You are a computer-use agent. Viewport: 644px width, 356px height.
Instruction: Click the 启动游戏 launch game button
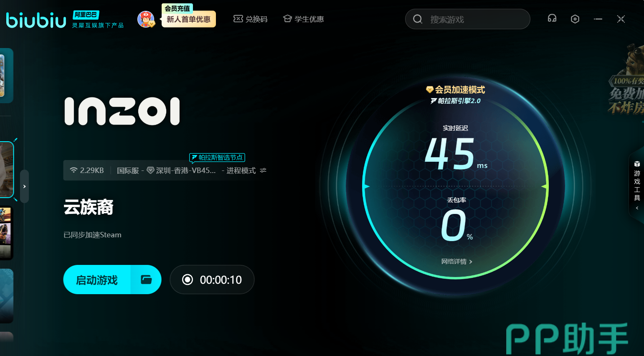click(x=97, y=280)
